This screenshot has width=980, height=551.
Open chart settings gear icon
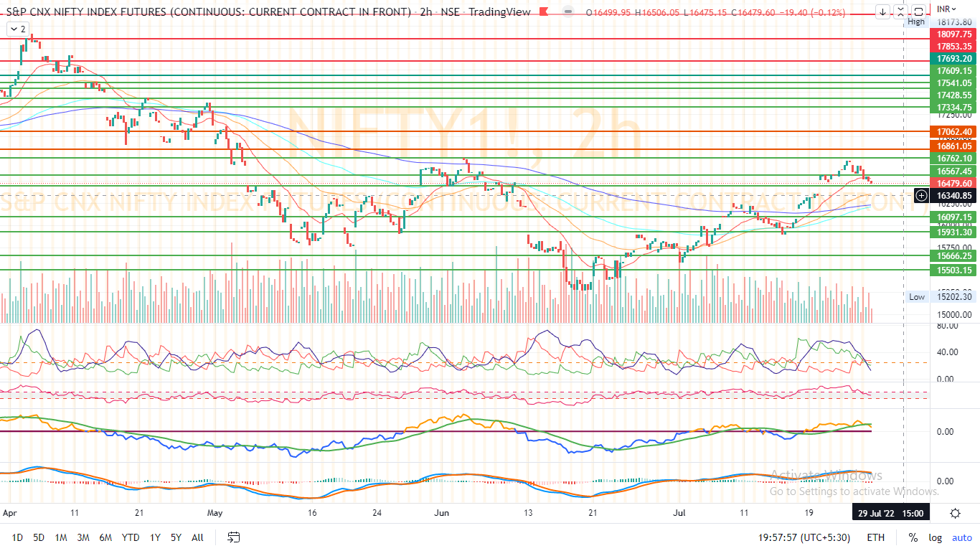tap(955, 513)
